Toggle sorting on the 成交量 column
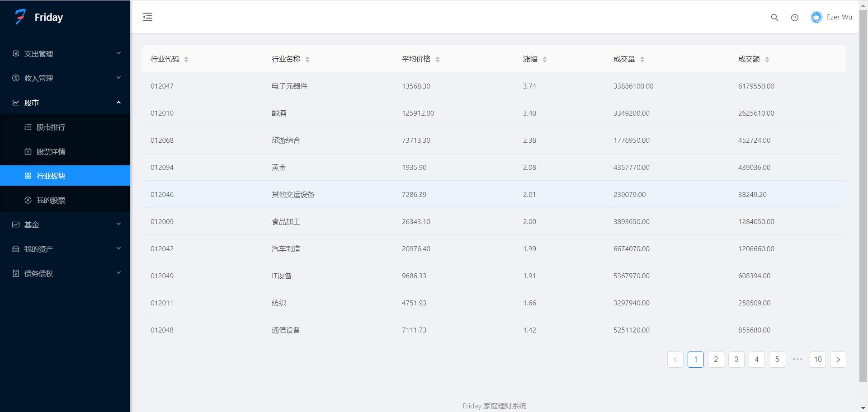Screen dimensions: 868x412 642,59
